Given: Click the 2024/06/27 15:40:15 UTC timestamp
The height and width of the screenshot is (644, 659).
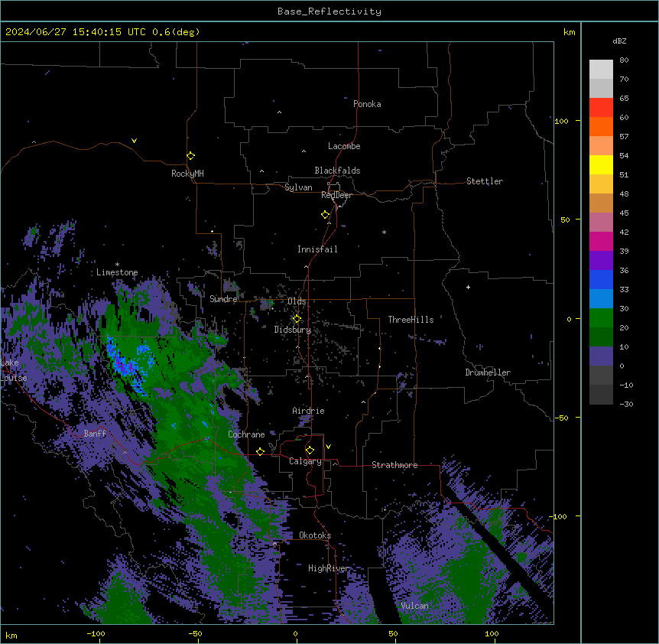Looking at the screenshot, I should point(76,32).
